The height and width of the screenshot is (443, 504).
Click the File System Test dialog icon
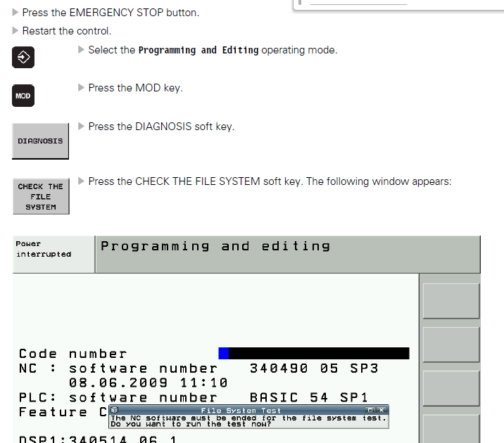coord(114,410)
